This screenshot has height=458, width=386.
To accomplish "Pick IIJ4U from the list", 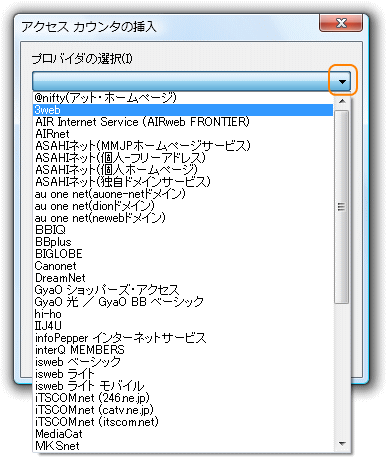I will [x=183, y=326].
